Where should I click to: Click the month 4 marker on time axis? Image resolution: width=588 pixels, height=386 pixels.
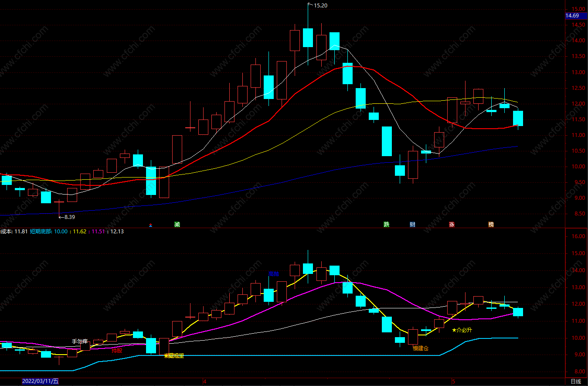click(204, 381)
